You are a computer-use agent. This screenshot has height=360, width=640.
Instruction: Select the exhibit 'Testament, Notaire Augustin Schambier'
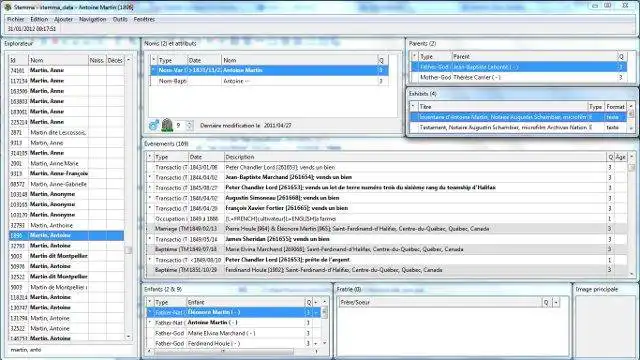(x=519, y=127)
